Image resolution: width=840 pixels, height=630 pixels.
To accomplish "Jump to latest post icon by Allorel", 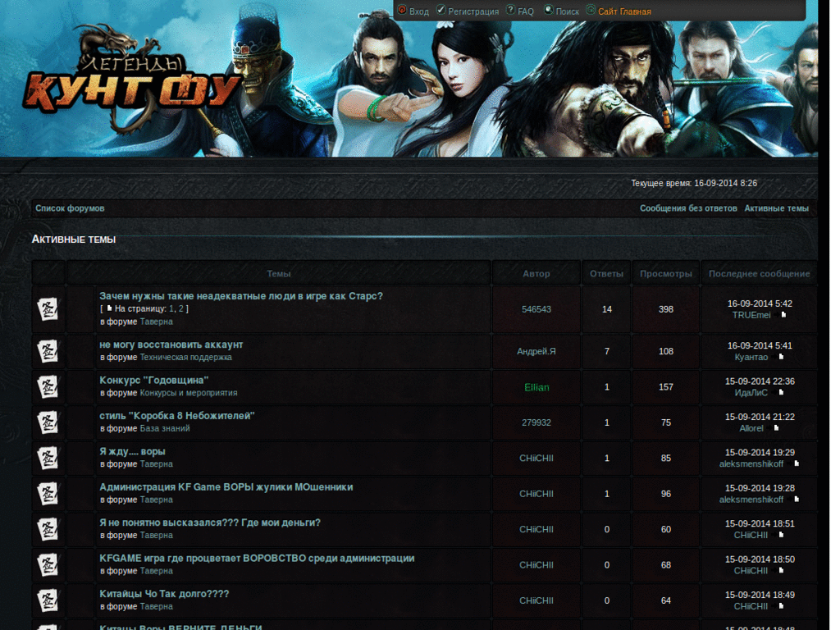I will click(776, 428).
